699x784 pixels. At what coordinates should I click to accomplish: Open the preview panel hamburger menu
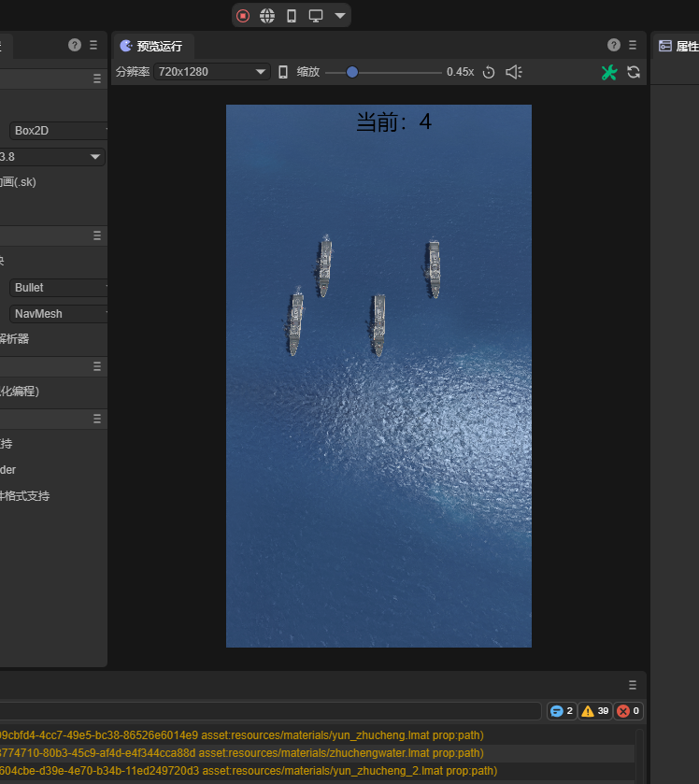[633, 45]
